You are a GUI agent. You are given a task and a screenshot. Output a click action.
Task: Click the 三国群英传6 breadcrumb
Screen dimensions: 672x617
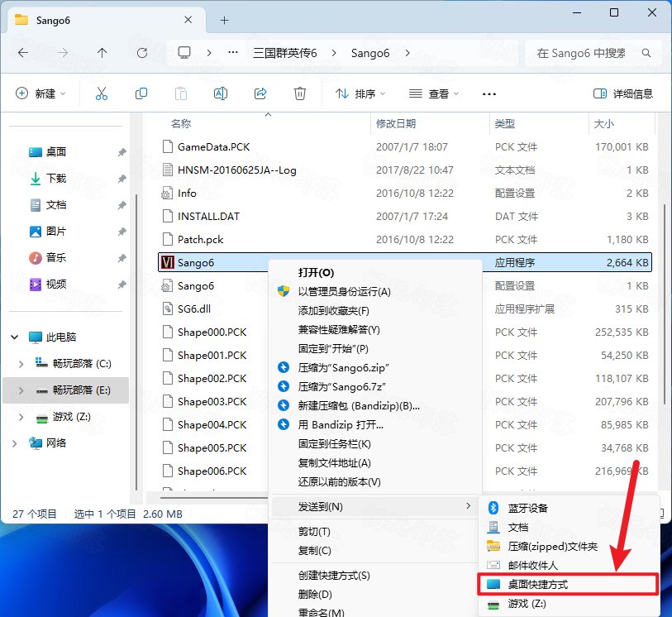[285, 53]
